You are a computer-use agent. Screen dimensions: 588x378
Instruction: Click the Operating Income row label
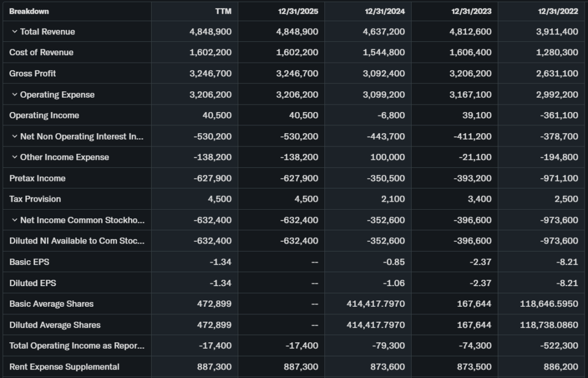(x=44, y=115)
